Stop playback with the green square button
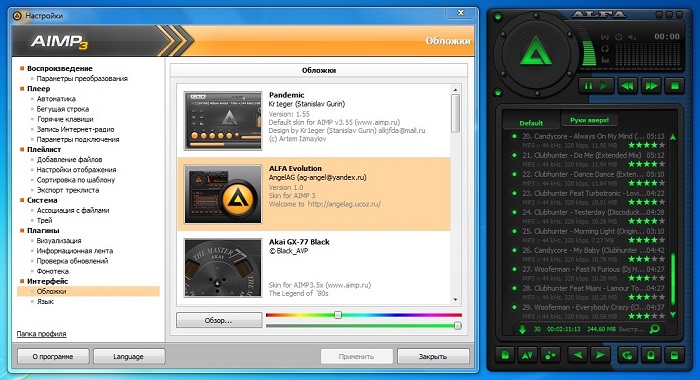 (675, 85)
